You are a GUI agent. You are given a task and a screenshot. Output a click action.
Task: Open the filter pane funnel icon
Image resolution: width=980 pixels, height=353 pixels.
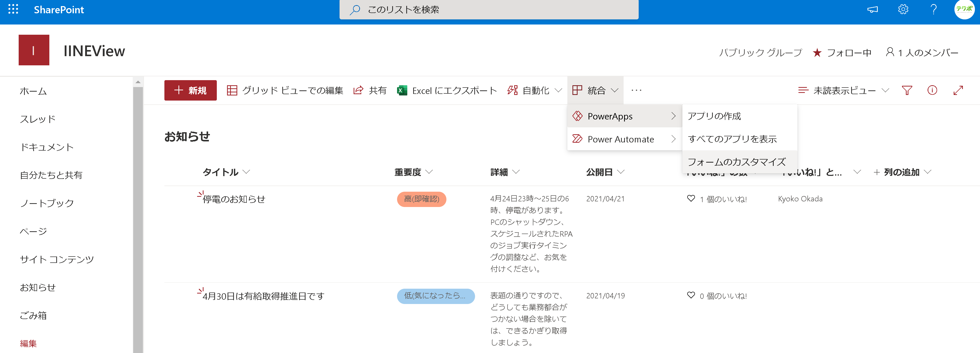pyautogui.click(x=907, y=90)
